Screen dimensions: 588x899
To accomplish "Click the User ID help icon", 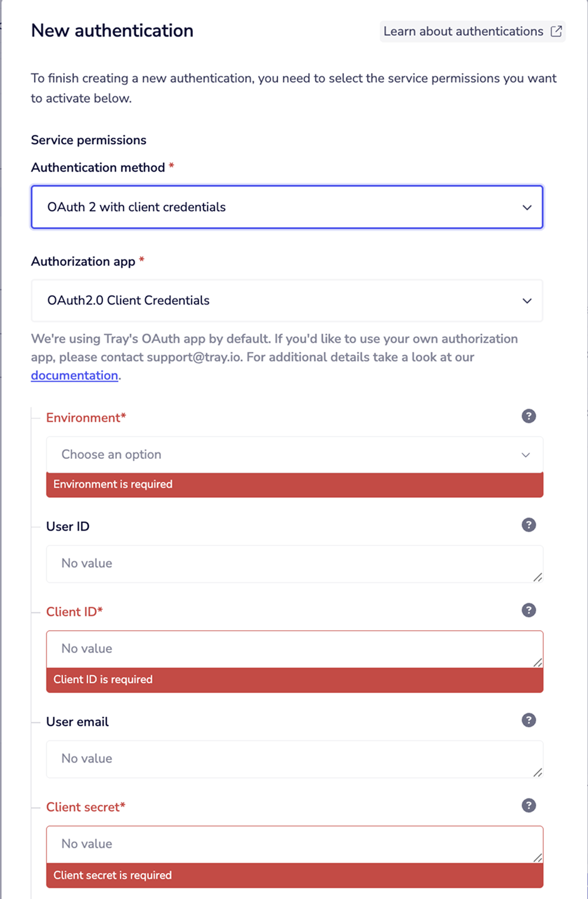I will click(528, 525).
